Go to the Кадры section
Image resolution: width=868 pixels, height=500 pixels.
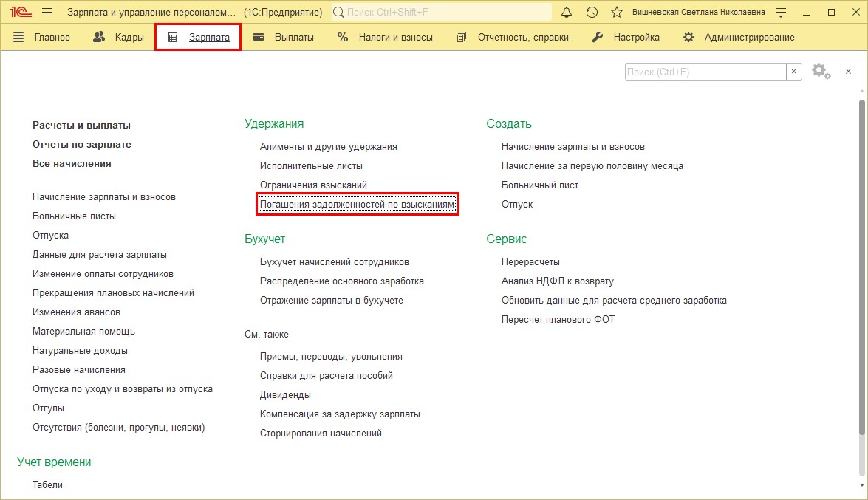coord(119,37)
